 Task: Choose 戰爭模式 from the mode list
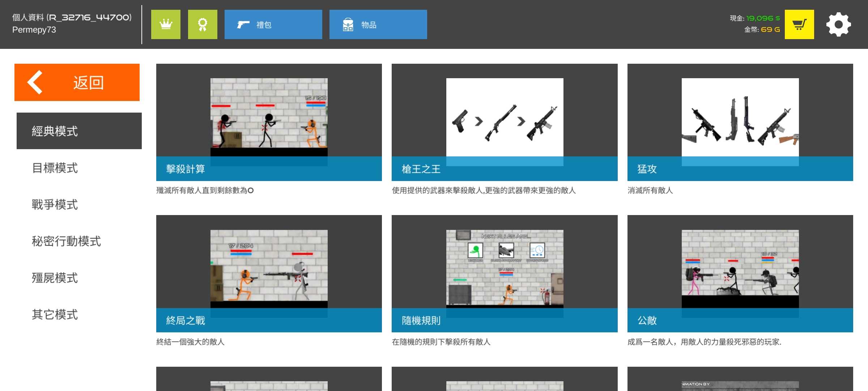tap(55, 205)
